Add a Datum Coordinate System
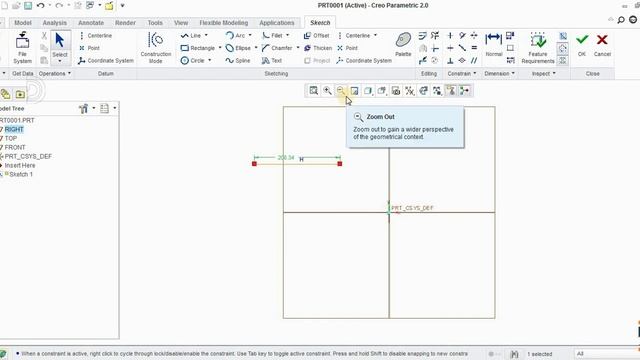Screen dimensions: 640x360 [x=106, y=60]
